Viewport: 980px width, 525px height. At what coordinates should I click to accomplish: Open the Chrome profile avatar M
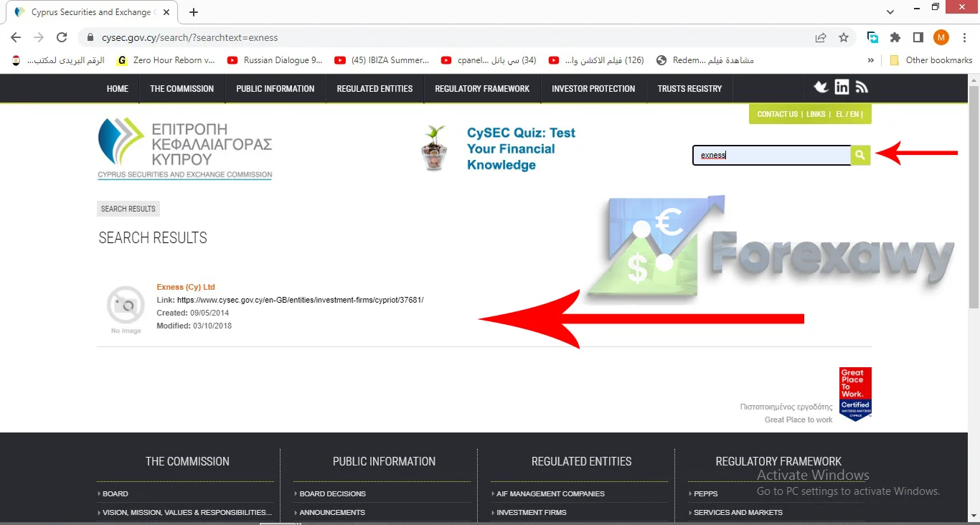tap(941, 37)
